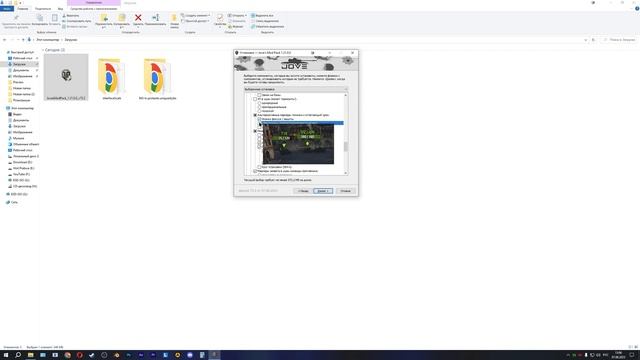This screenshot has height=360, width=640.
Task: Click the installer's Отмена button
Action: click(345, 191)
